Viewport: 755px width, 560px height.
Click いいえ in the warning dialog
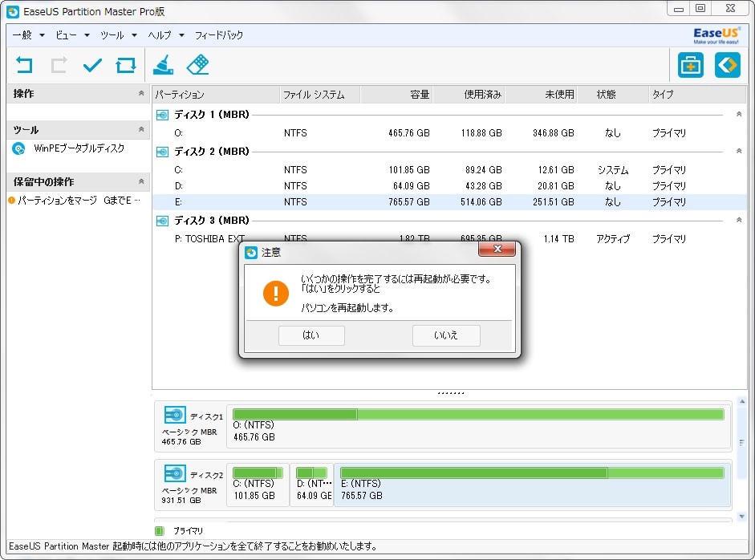[446, 335]
